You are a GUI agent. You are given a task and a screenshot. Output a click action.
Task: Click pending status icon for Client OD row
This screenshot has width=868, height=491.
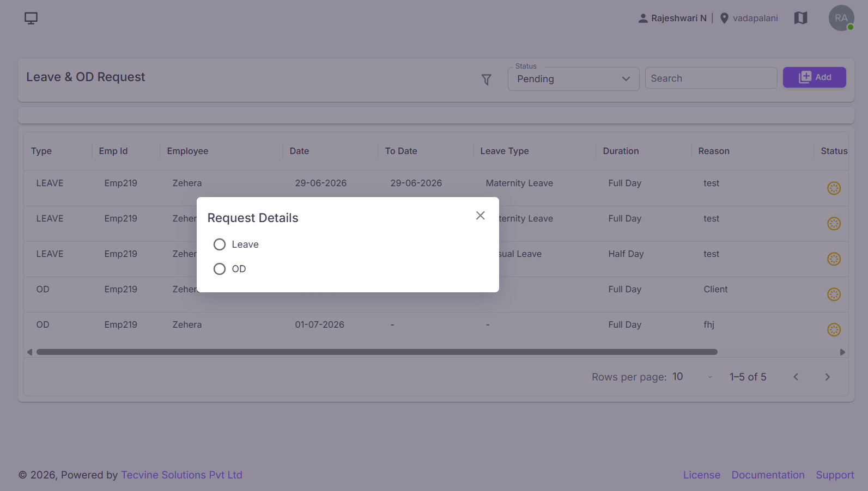pyautogui.click(x=834, y=294)
